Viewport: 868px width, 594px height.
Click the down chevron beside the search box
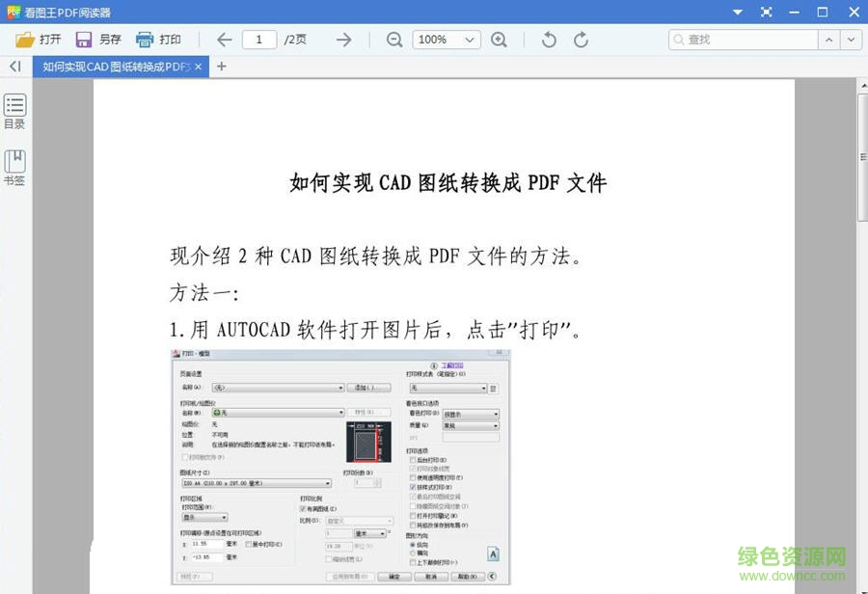851,40
